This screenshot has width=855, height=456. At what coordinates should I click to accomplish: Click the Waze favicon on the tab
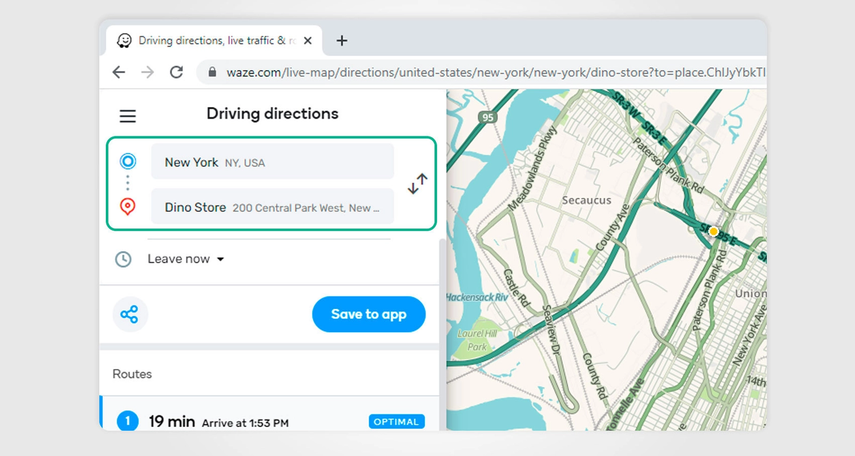point(124,40)
